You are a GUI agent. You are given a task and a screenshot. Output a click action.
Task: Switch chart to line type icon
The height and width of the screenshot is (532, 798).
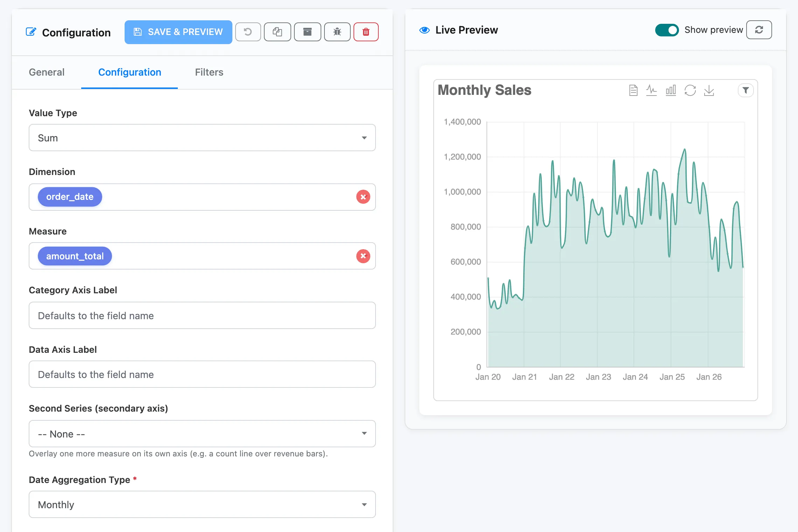(x=651, y=90)
